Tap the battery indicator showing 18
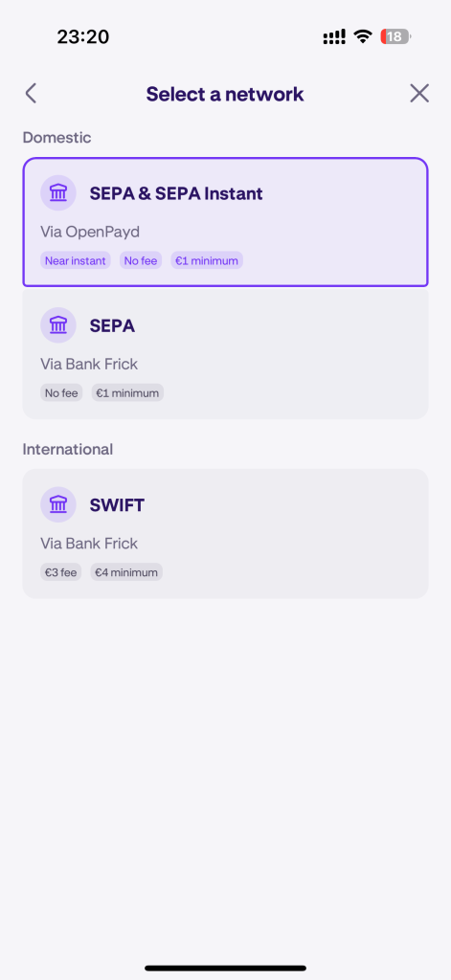The image size is (451, 980). coord(396,37)
